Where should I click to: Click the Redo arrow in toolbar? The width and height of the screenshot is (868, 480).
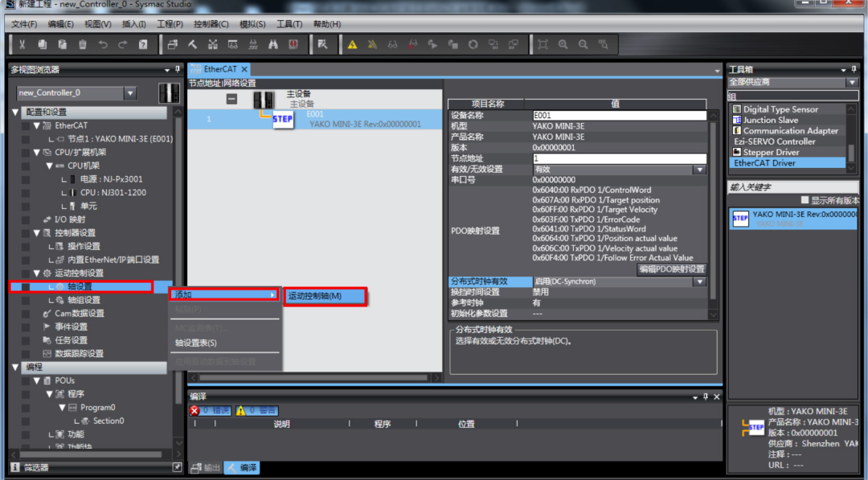point(122,44)
